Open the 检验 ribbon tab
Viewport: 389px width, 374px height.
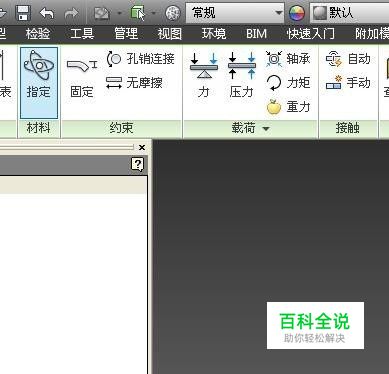click(38, 34)
